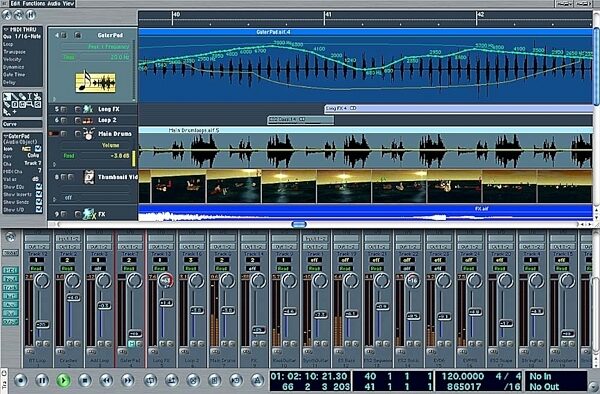This screenshot has height=394, width=600.
Task: Select the Magnifying glass zoom tool
Action: [30, 104]
